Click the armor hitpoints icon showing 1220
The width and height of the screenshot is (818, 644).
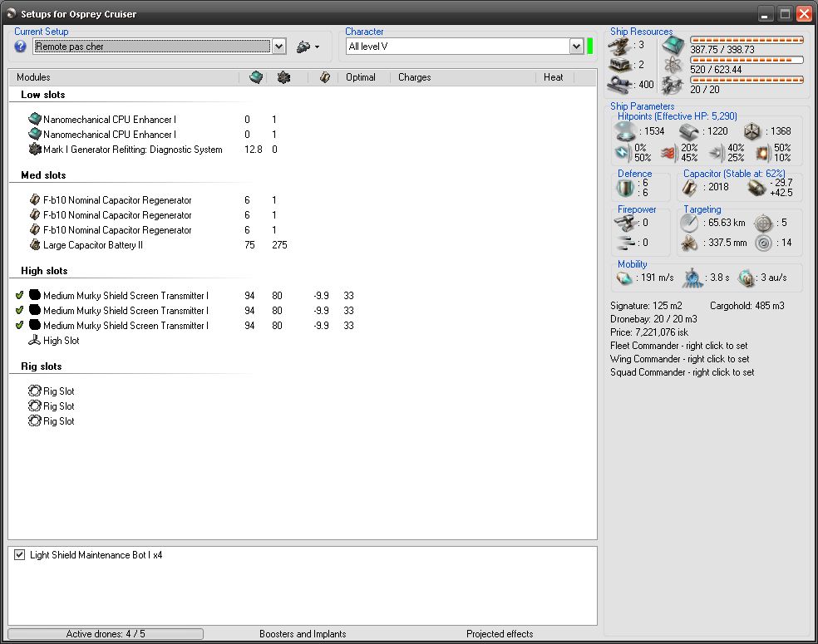click(x=688, y=131)
